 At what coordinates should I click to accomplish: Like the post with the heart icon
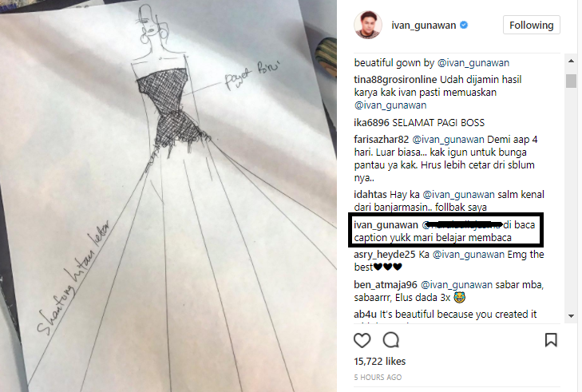362,340
